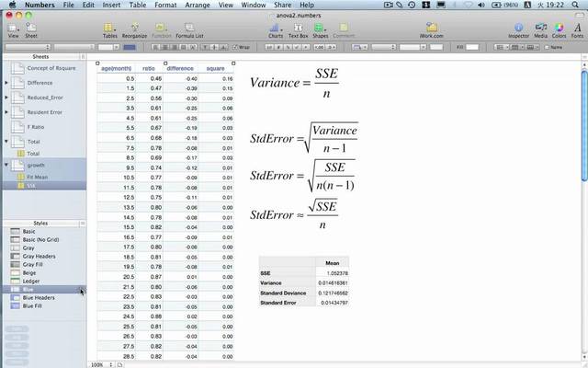The height and width of the screenshot is (368, 588).
Task: Apply the Beige table style
Action: tap(29, 272)
